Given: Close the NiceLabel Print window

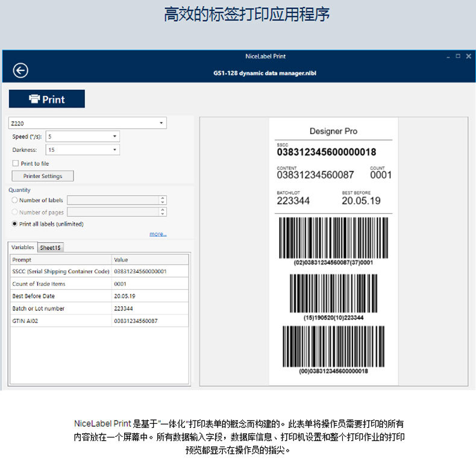Looking at the screenshot, I should coord(468,56).
